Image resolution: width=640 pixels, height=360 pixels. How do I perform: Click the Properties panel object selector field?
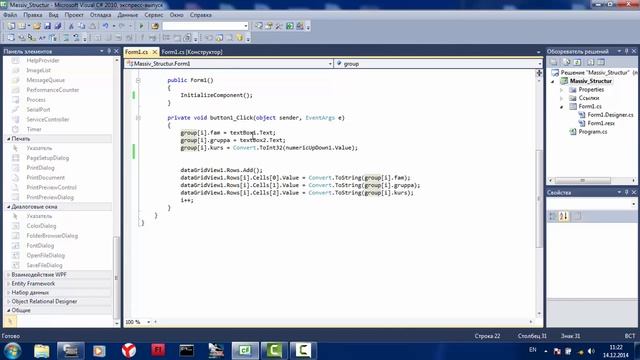592,203
